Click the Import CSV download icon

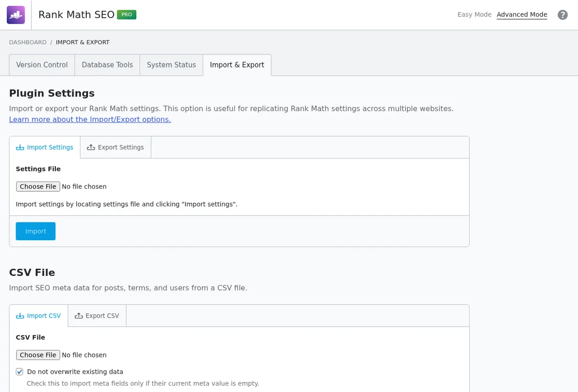click(20, 316)
